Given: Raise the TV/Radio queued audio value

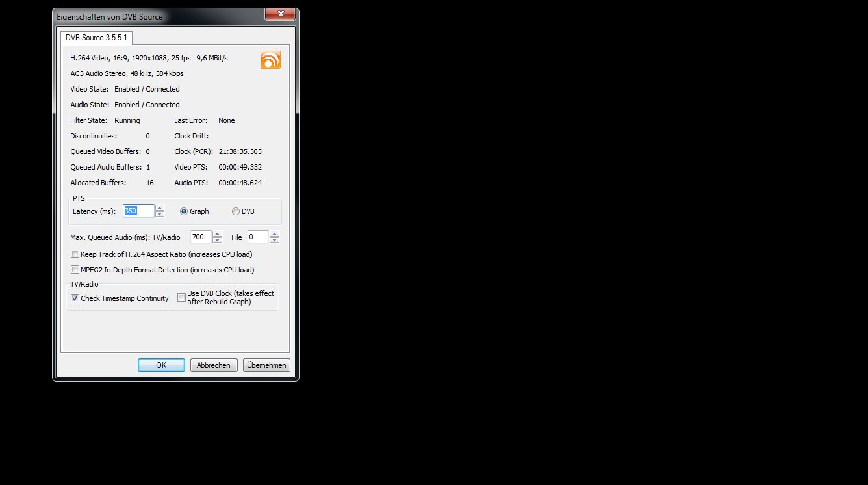Looking at the screenshot, I should [x=218, y=234].
